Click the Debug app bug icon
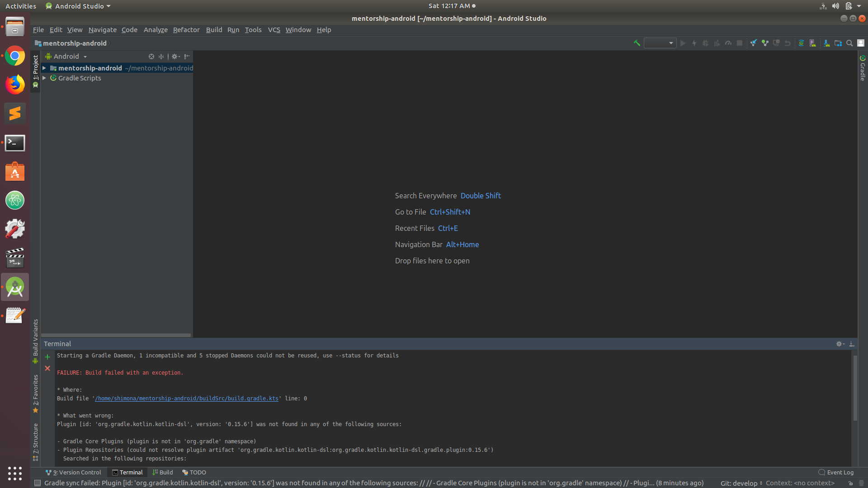Viewport: 868px width, 488px height. [x=705, y=43]
